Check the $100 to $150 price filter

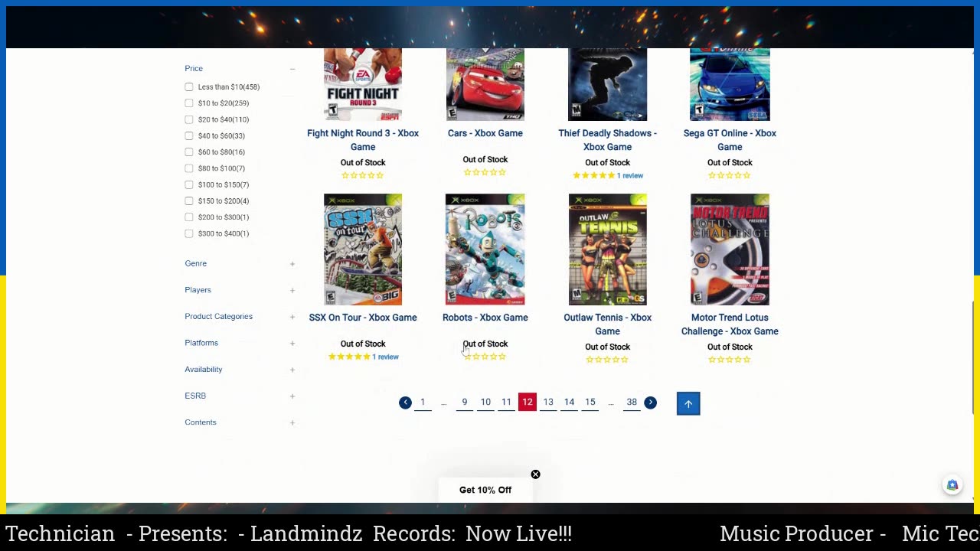coord(189,184)
